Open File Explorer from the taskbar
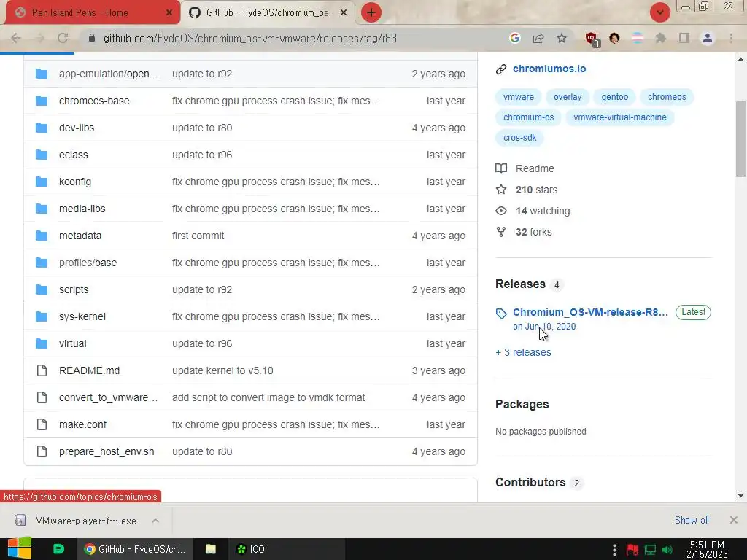The image size is (747, 560). pyautogui.click(x=211, y=549)
